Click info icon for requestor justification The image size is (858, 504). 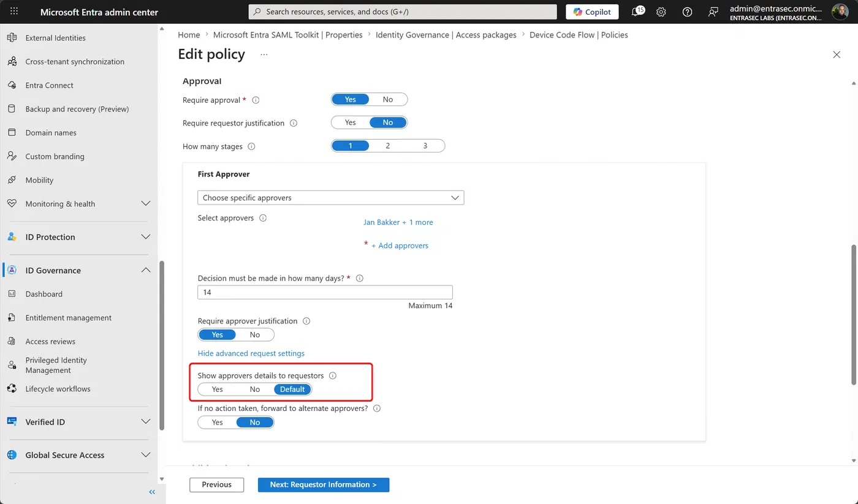point(294,123)
